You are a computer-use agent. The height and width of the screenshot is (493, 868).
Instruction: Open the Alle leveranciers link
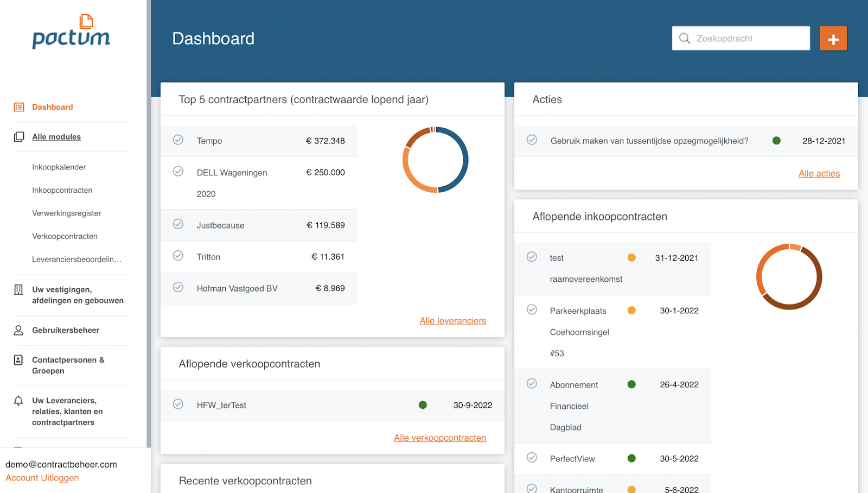(452, 320)
